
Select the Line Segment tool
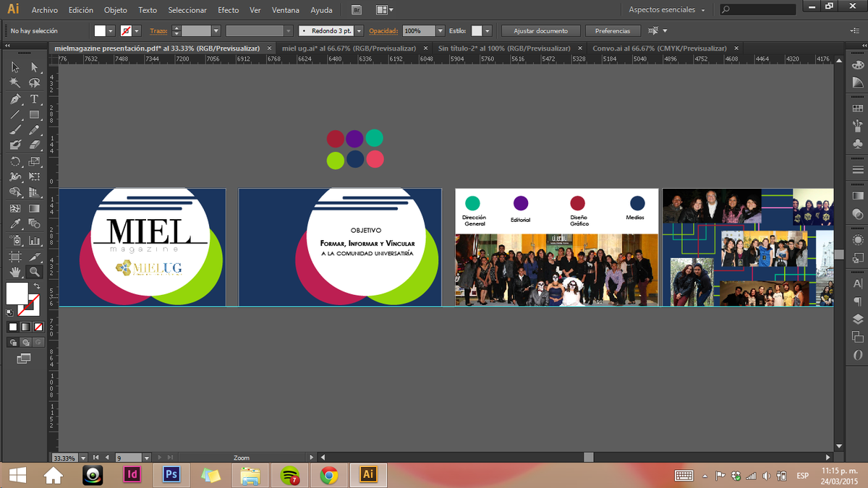click(14, 115)
